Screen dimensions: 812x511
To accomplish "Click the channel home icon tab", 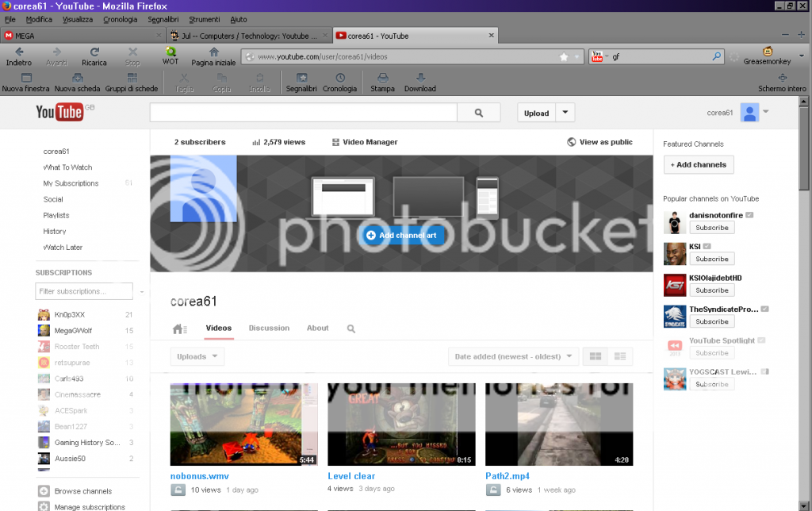I will click(x=179, y=328).
